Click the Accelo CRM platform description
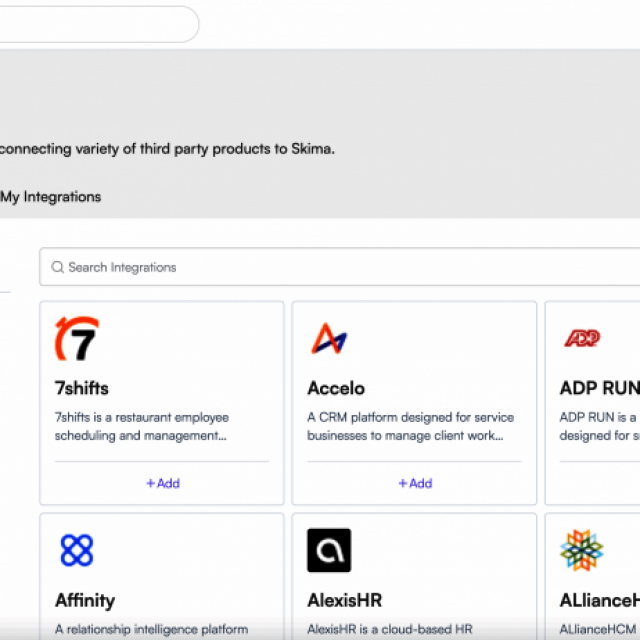The height and width of the screenshot is (640, 640). click(x=410, y=427)
